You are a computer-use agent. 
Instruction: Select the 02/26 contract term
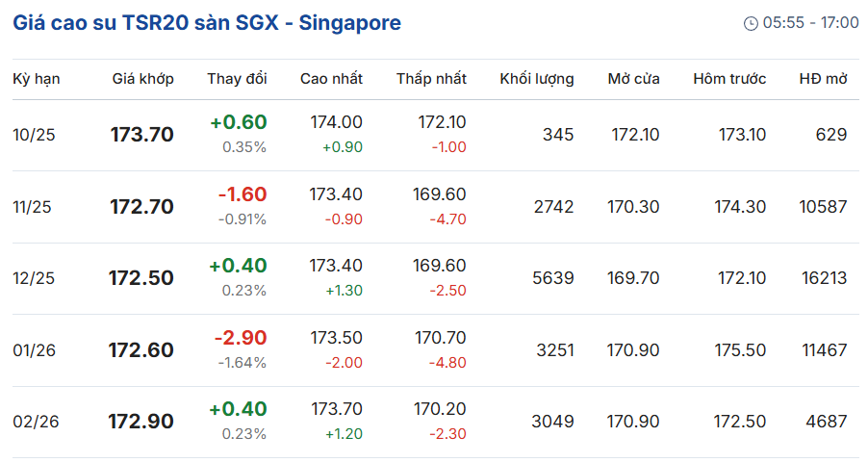35,422
